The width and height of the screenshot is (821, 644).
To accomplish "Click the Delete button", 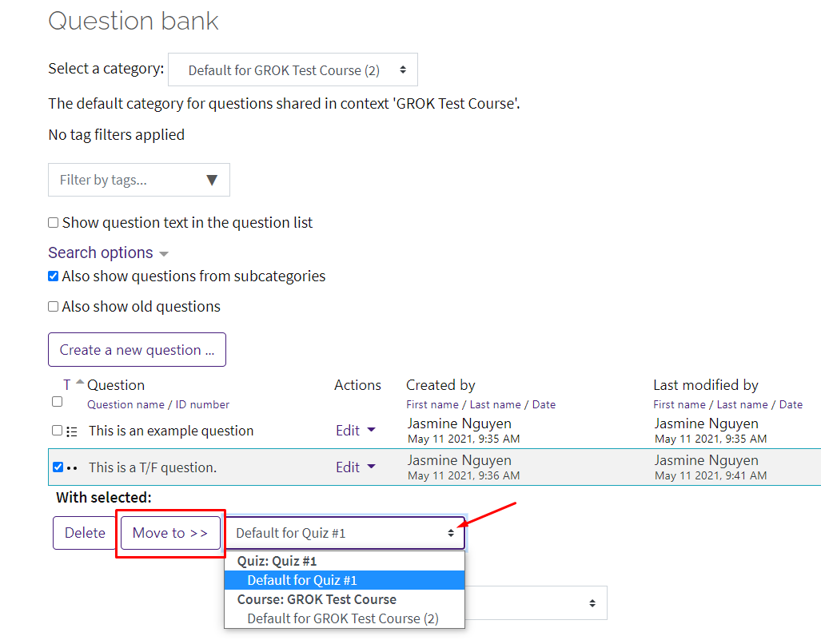I will point(84,533).
